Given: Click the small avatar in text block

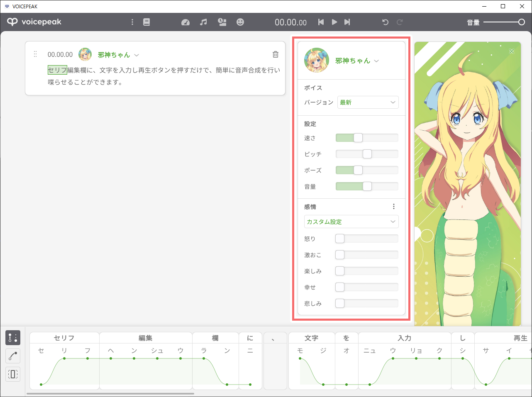Looking at the screenshot, I should pyautogui.click(x=85, y=54).
